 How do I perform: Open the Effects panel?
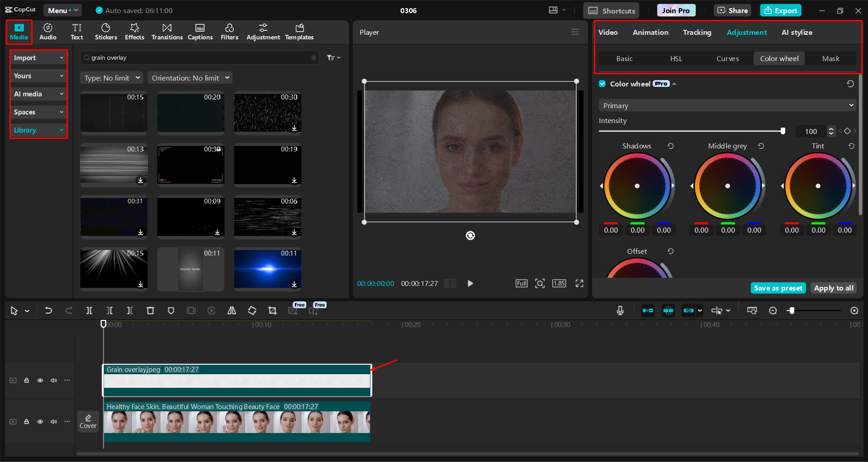pos(134,31)
